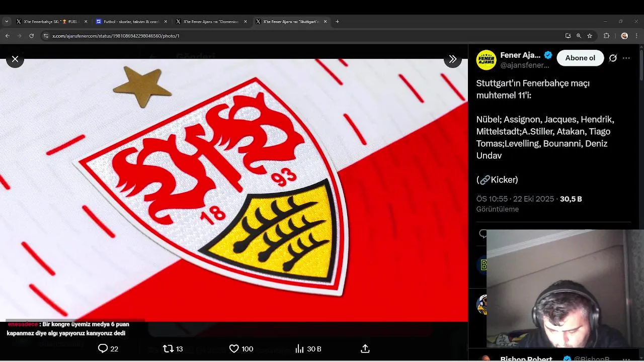644x362 pixels.
Task: Collapse the side panel with double-chevron icon
Action: 453,59
